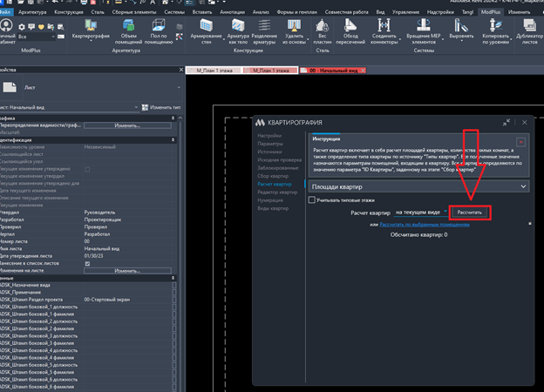This screenshot has height=392, width=544.
Task: Close the Инструкция hint with red X
Action: [x=520, y=142]
